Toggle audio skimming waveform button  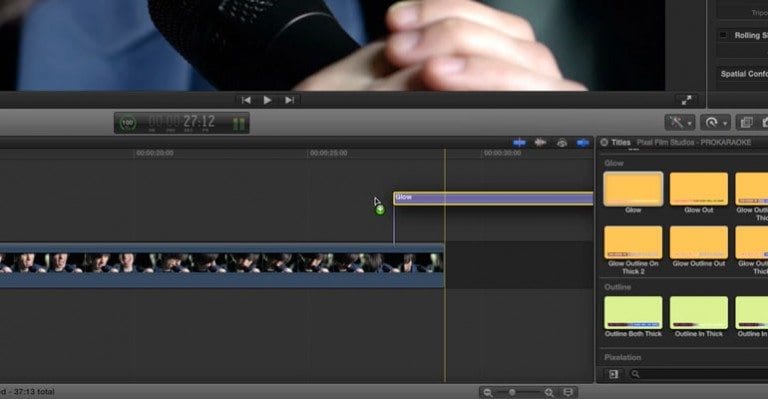tap(540, 142)
